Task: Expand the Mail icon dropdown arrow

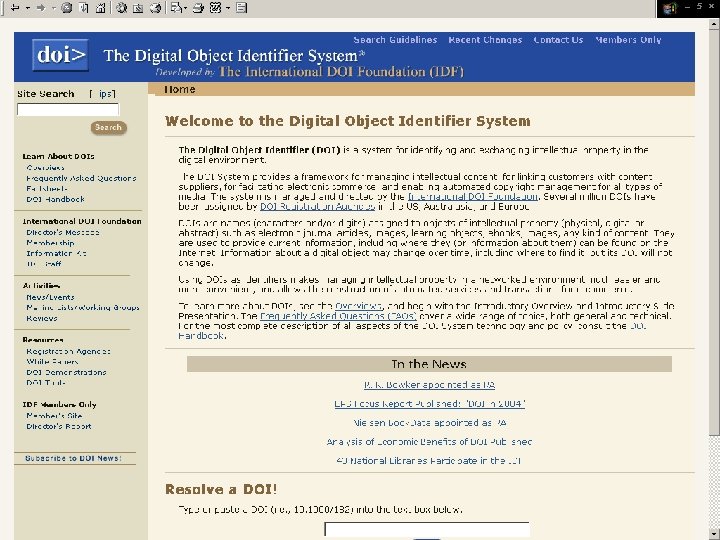Action: (x=185, y=8)
